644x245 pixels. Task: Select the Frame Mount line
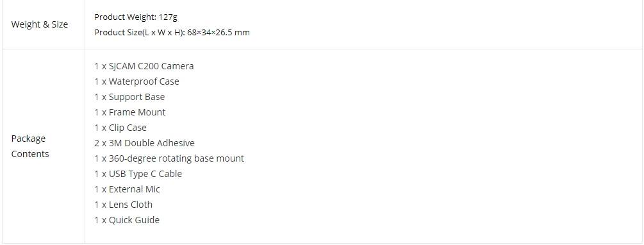coord(130,112)
